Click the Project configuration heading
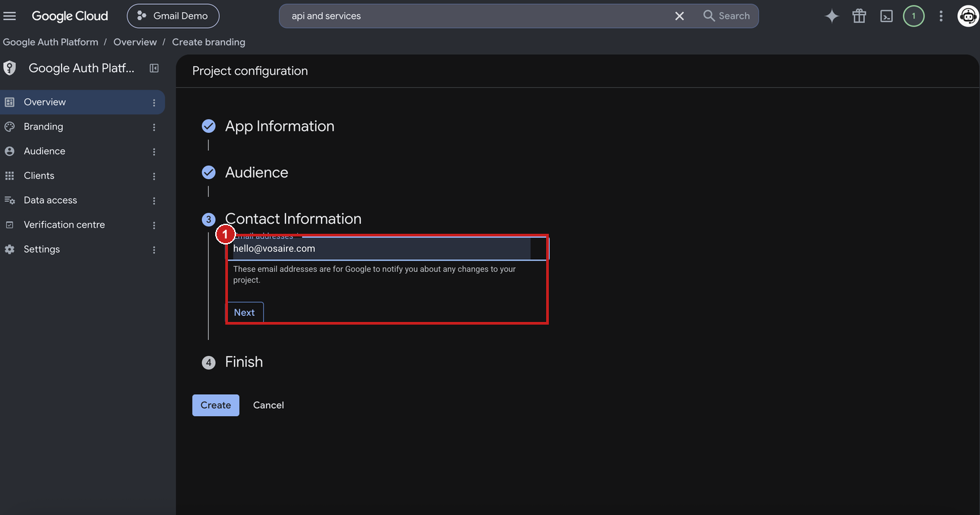This screenshot has height=515, width=980. (x=250, y=71)
